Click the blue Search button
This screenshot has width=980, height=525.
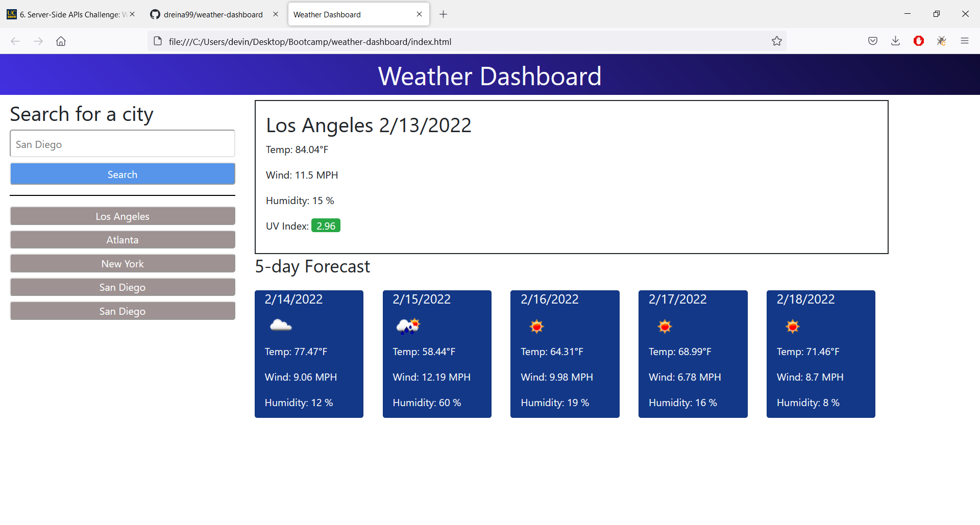[x=122, y=174]
